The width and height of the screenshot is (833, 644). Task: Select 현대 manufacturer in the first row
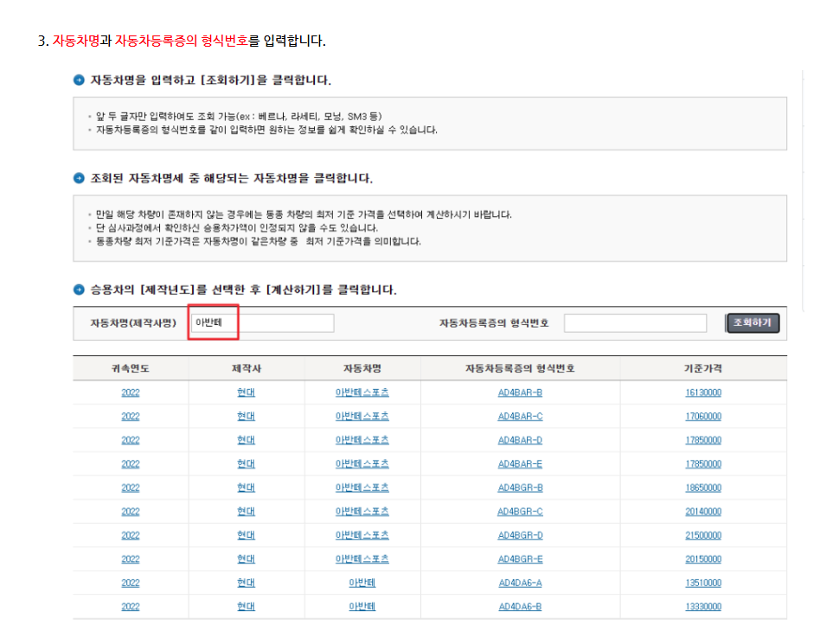(245, 392)
